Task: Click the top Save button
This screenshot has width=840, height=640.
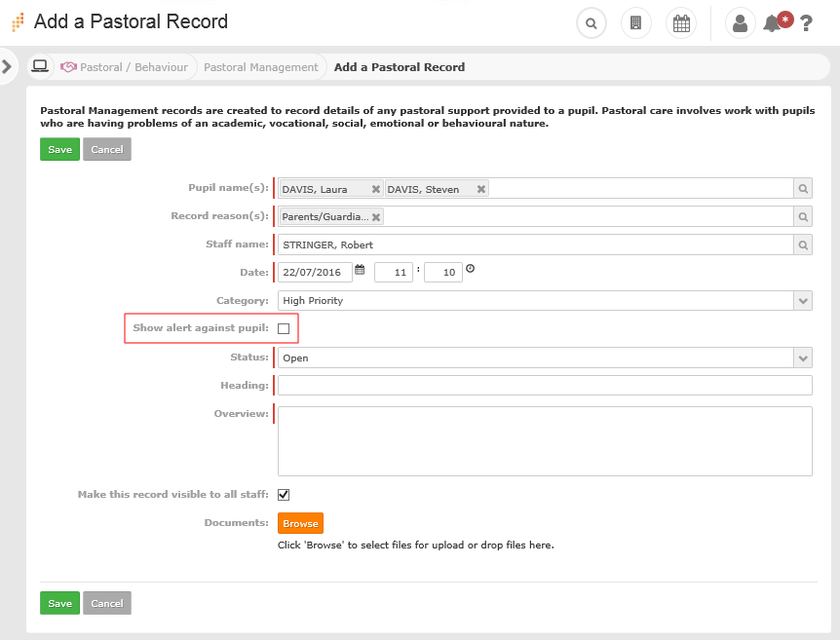Action: (59, 149)
